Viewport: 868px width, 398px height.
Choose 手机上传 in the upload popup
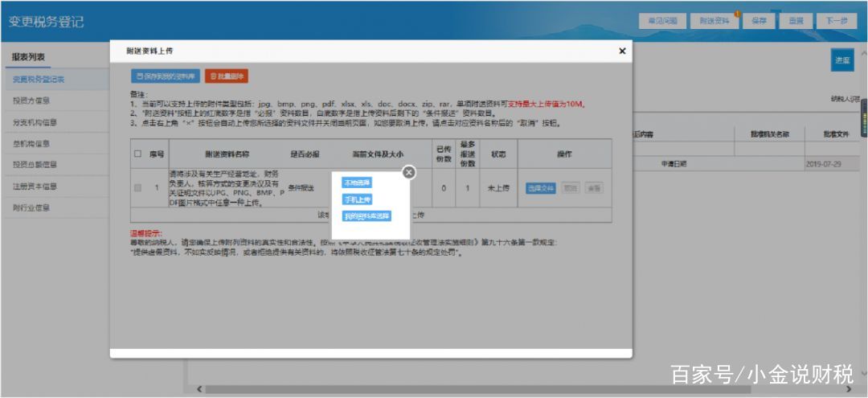point(357,199)
